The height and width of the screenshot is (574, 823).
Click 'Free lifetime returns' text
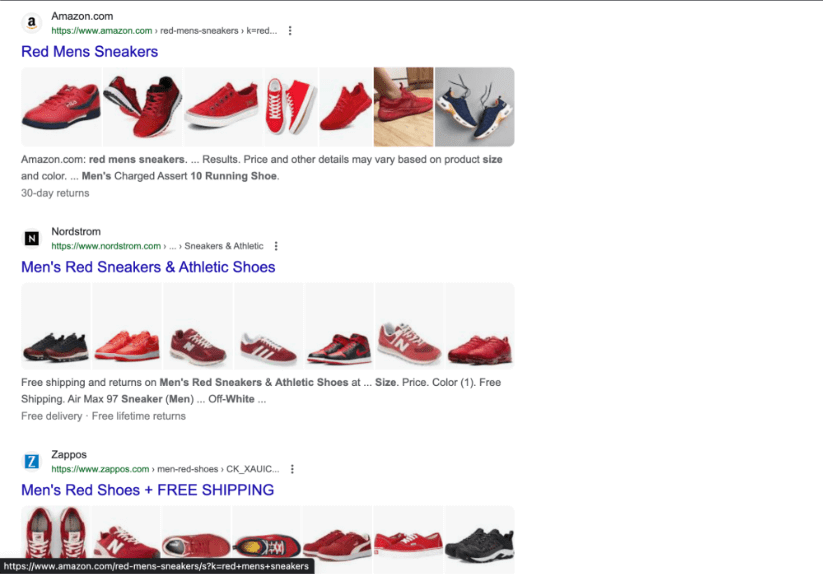[139, 416]
